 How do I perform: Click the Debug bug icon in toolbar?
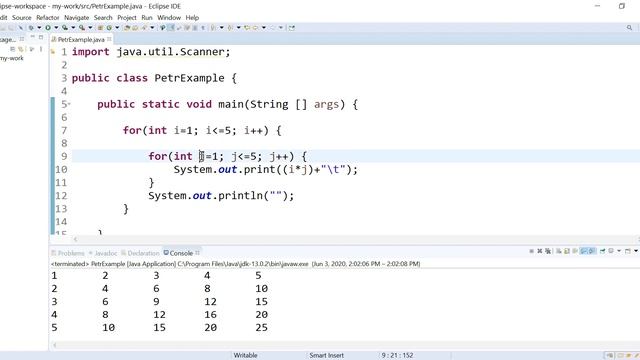[x=31, y=28]
